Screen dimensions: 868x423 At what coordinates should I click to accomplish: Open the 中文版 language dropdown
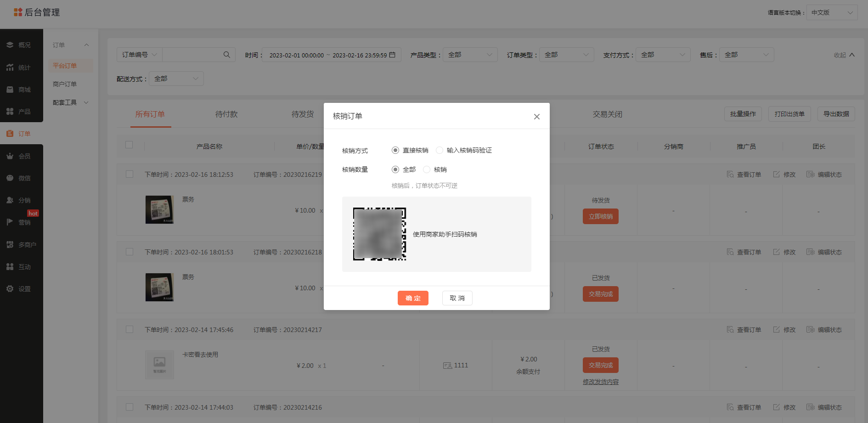pos(832,12)
